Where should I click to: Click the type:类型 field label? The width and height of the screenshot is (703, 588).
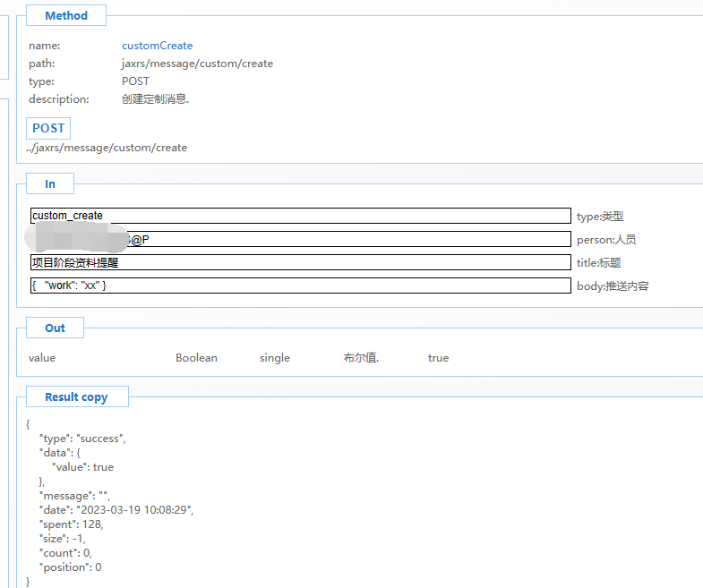[x=600, y=217]
